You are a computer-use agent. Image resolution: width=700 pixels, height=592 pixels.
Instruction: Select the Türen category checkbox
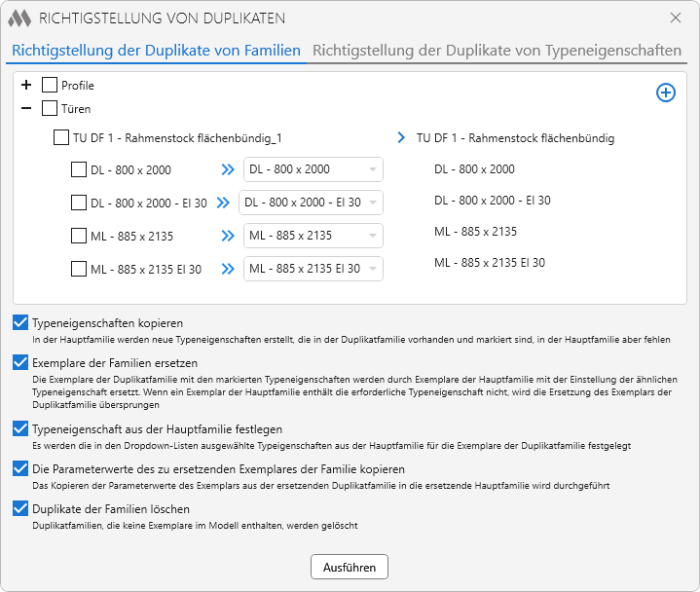(x=50, y=109)
